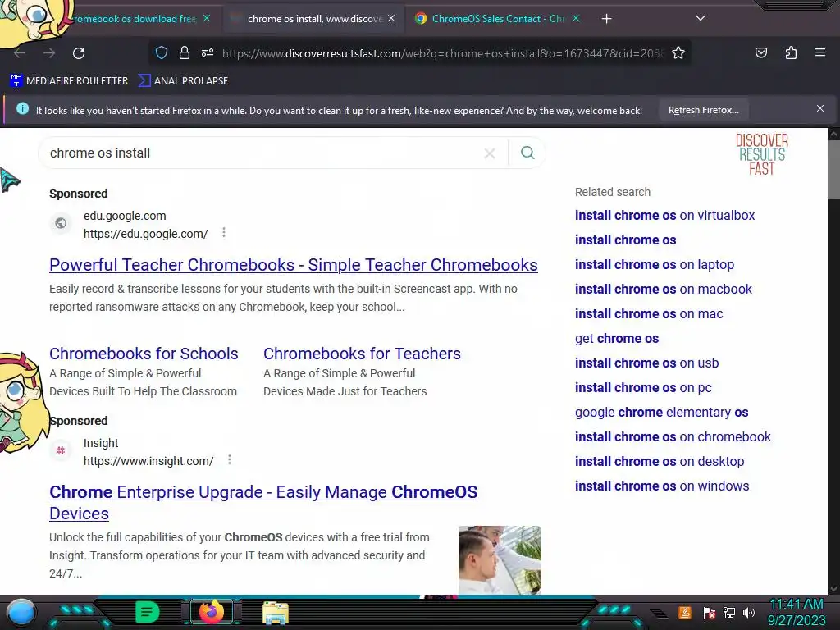This screenshot has width=840, height=630.
Task: Clear the search query with X
Action: 489,153
